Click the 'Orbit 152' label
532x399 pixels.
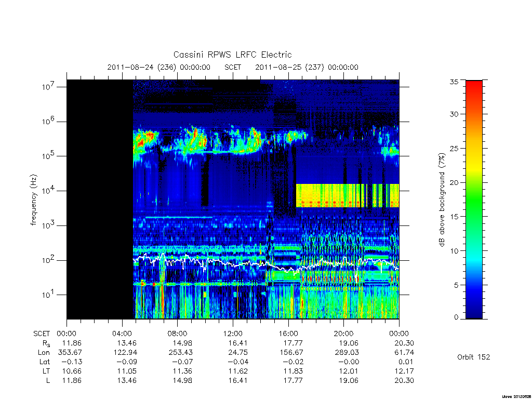(474, 357)
